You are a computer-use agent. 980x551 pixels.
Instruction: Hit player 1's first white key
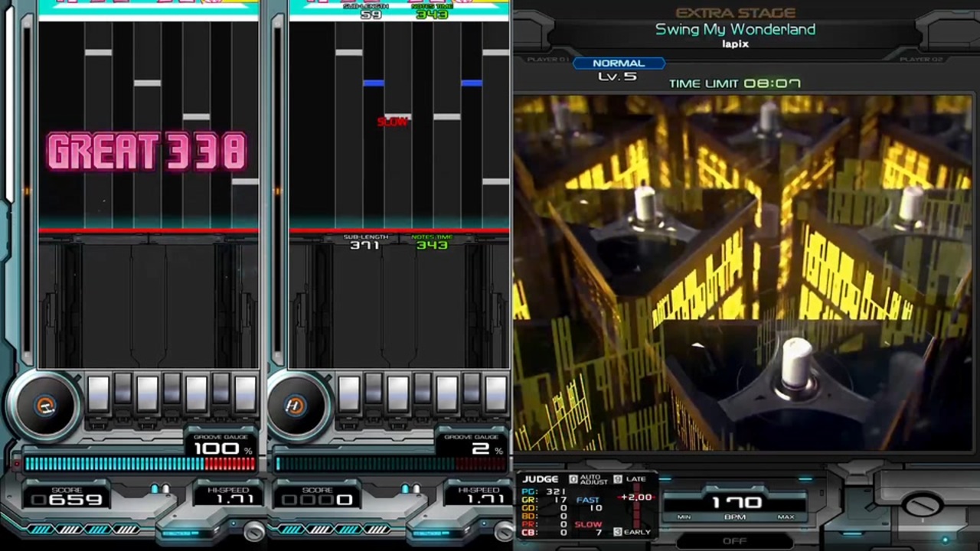pyautogui.click(x=98, y=394)
